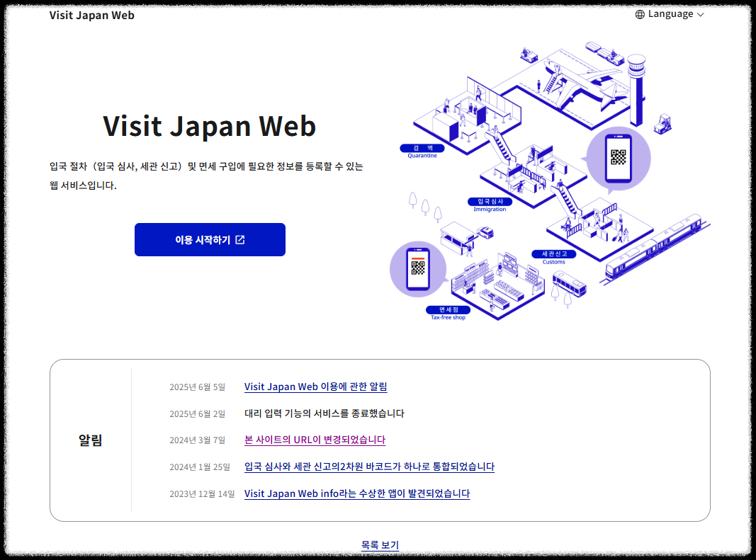Click the 대리 입력 기능의 서비스를 종료했습니다 text

tap(324, 413)
